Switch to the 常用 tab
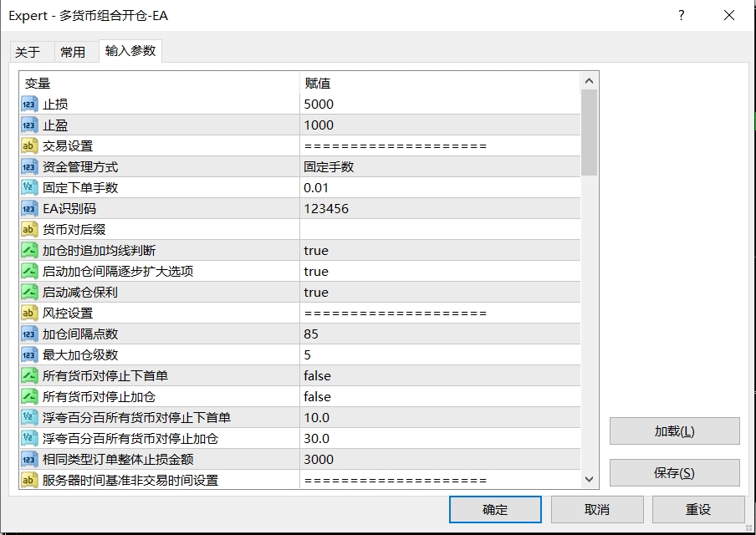This screenshot has width=756, height=535. [x=74, y=51]
